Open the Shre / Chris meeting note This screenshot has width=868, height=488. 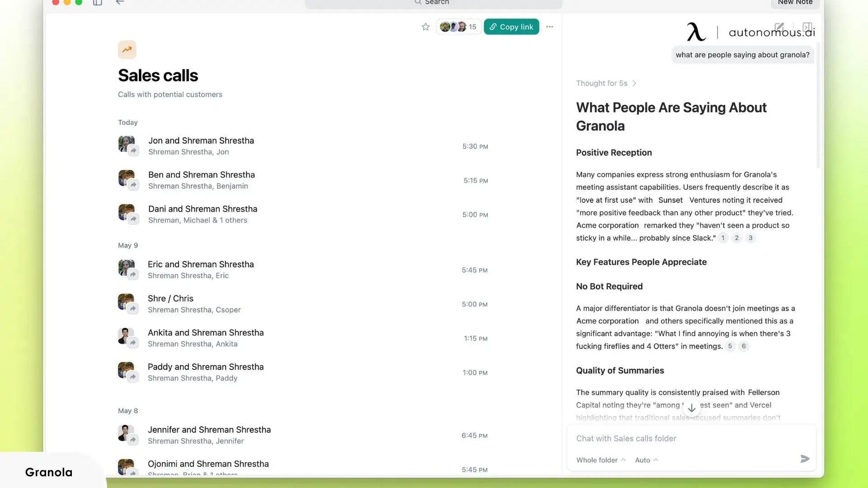pos(170,299)
